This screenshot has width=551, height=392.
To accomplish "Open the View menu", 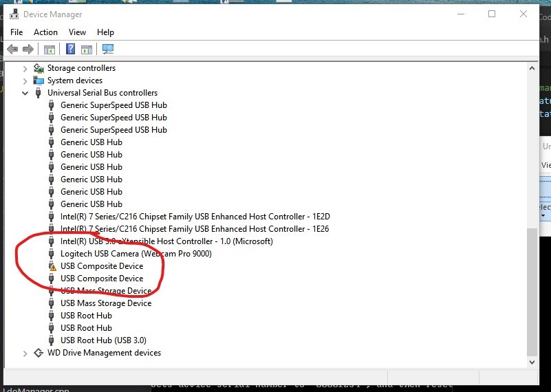I will click(x=77, y=32).
